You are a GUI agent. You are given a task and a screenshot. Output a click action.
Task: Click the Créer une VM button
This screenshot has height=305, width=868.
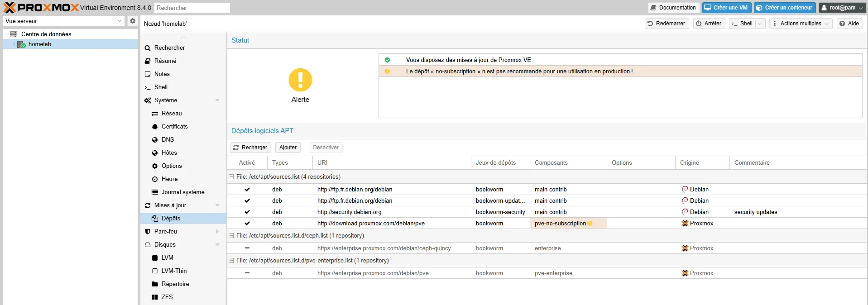(x=726, y=8)
